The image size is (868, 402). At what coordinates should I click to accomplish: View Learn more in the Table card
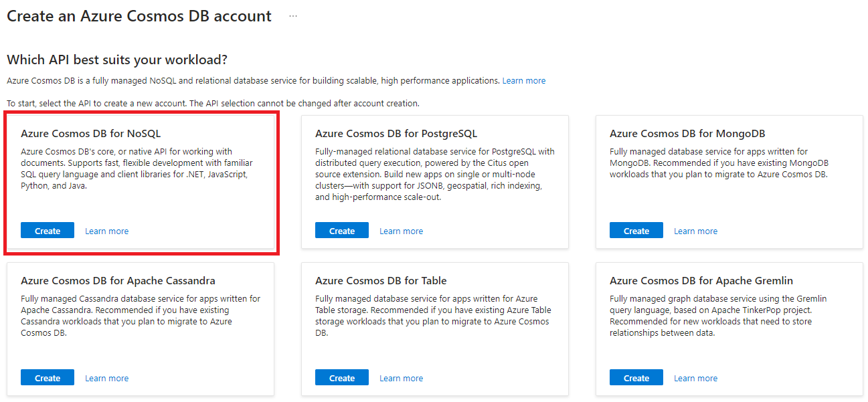click(x=401, y=378)
